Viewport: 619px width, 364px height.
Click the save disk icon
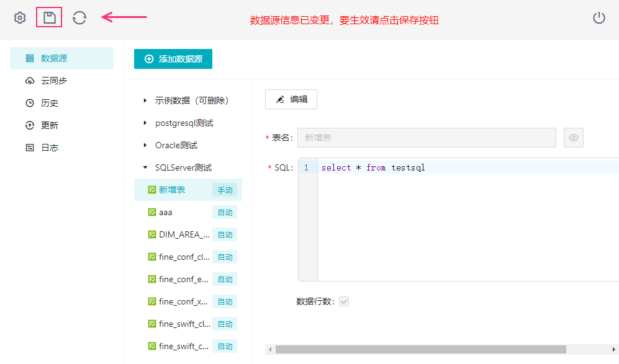point(49,18)
